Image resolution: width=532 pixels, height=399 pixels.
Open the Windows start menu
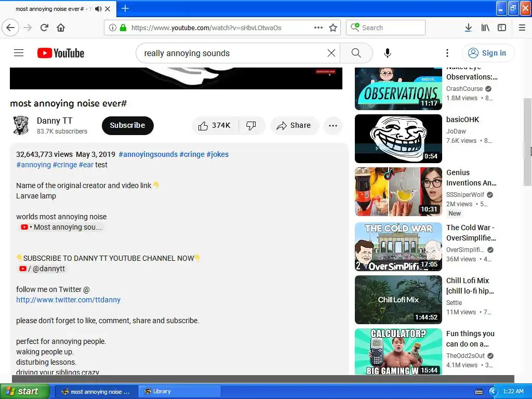(24, 392)
